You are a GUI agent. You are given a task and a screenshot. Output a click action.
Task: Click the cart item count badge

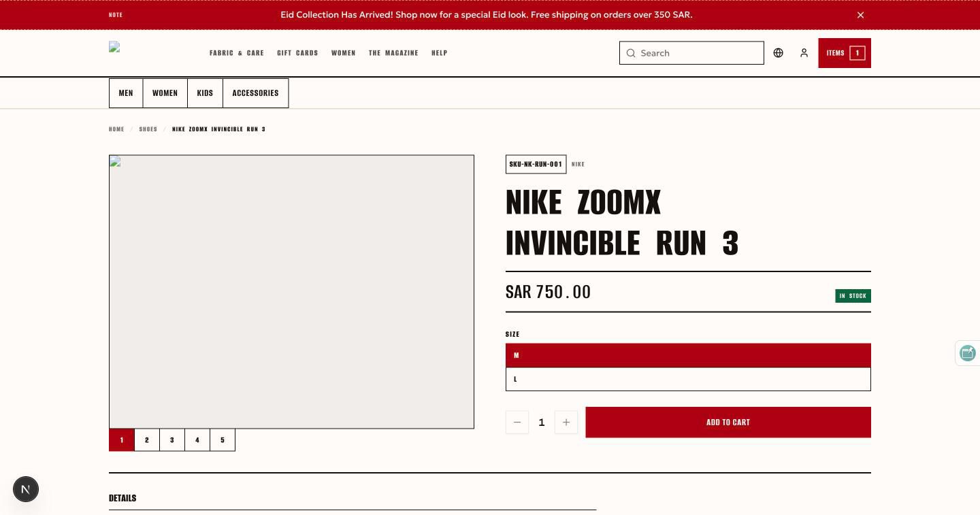click(857, 53)
